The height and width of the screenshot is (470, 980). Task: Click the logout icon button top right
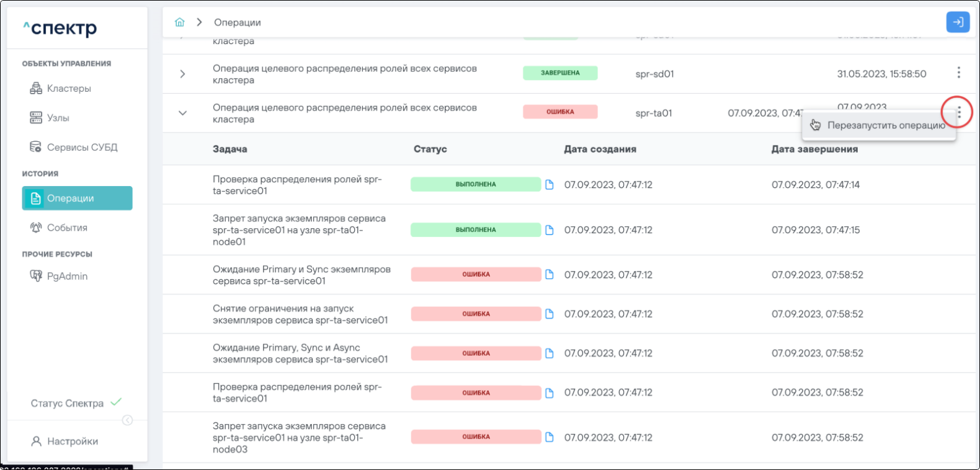point(958,22)
